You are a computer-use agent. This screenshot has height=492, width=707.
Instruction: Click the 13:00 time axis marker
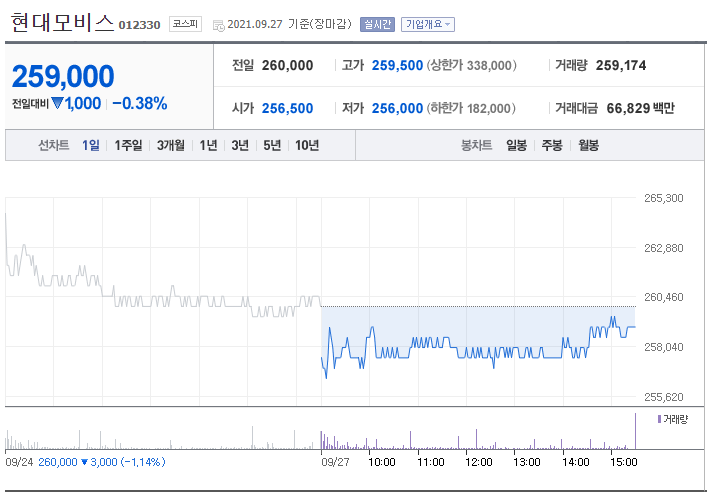click(527, 462)
